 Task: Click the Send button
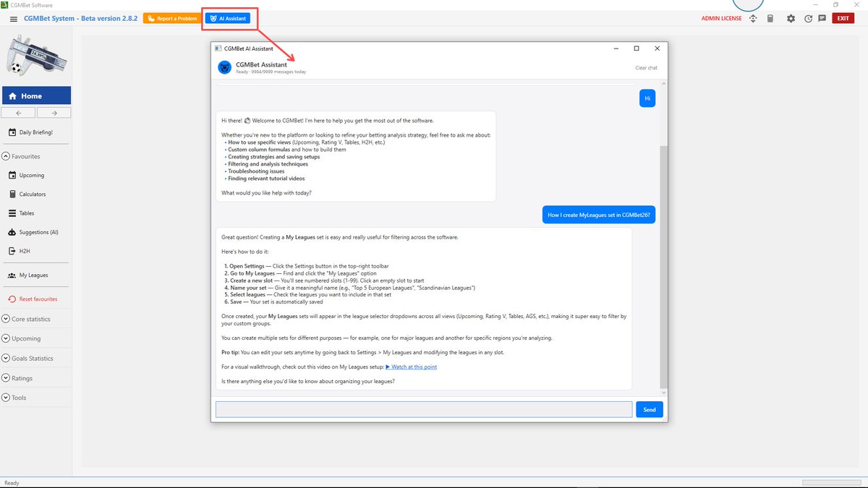(650, 409)
